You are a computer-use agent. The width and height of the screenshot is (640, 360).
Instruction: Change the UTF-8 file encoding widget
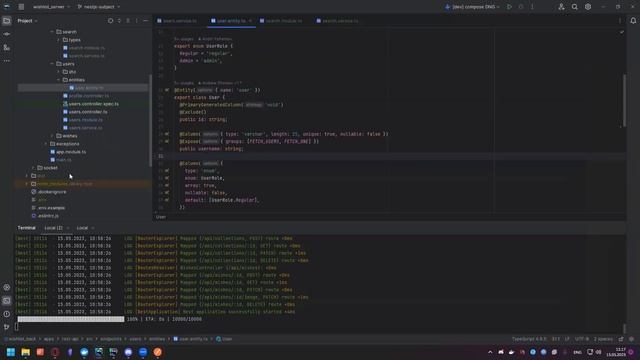click(582, 339)
